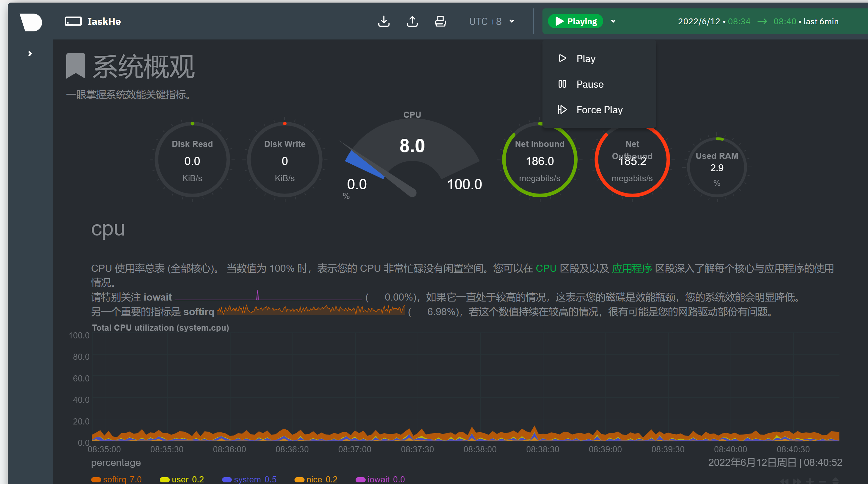This screenshot has height=484, width=868.
Task: Zoom in on the chart with the plus icon
Action: tap(810, 482)
